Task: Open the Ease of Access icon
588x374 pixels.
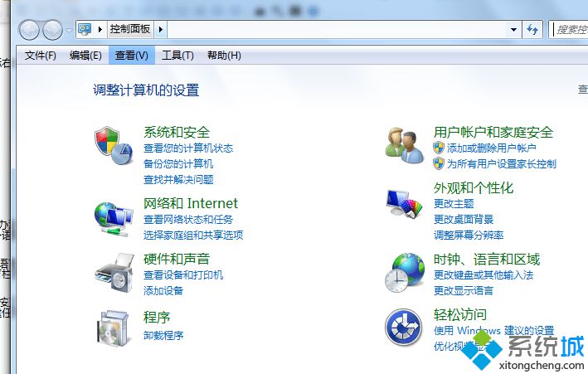Action: pos(404,327)
